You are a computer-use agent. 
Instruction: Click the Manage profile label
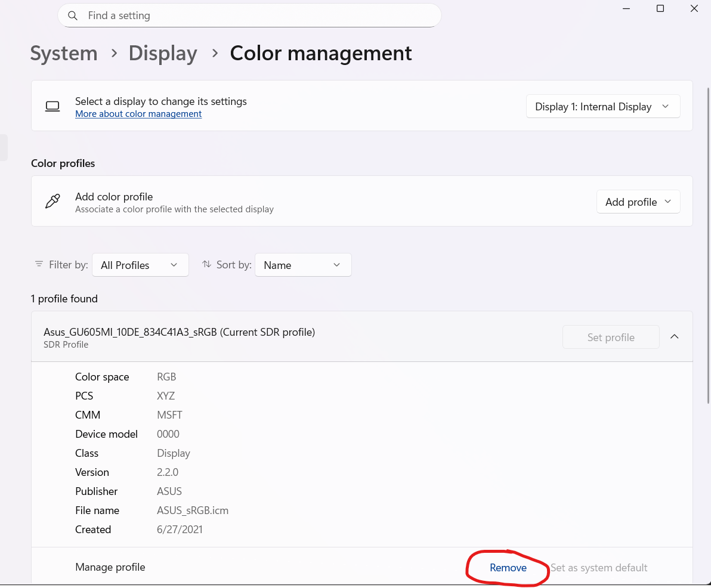(110, 567)
